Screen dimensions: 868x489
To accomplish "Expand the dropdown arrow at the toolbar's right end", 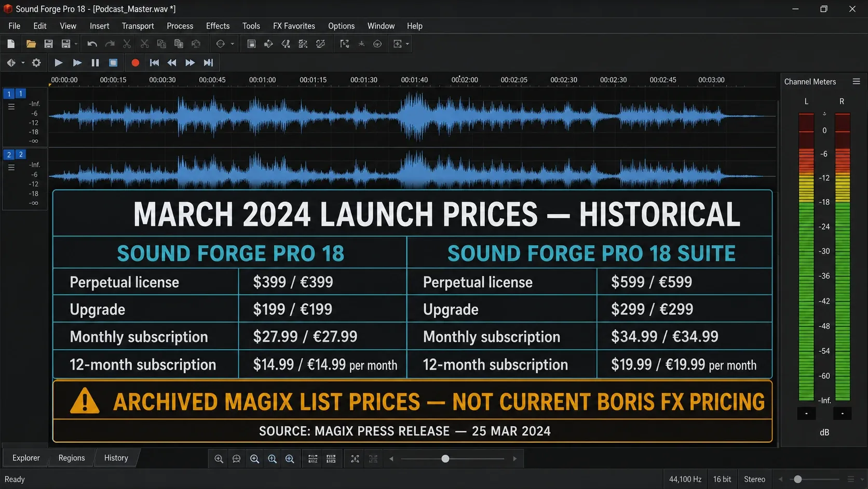I will 408,44.
